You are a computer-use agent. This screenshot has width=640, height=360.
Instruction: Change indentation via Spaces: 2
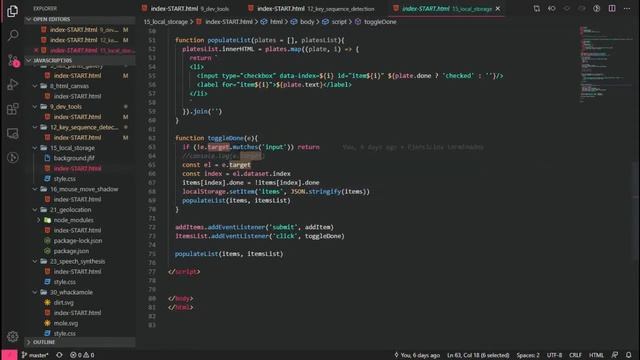click(528, 355)
